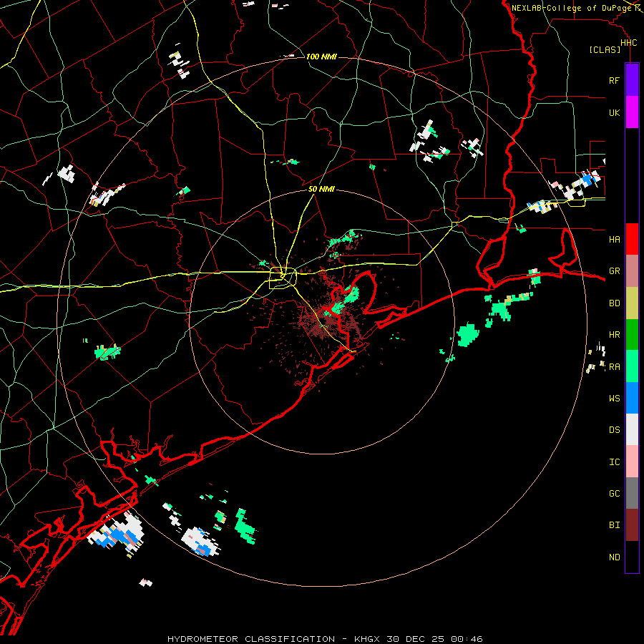Select the BD yellow legend block
Viewport: 644px width, 644px height.
632,303
